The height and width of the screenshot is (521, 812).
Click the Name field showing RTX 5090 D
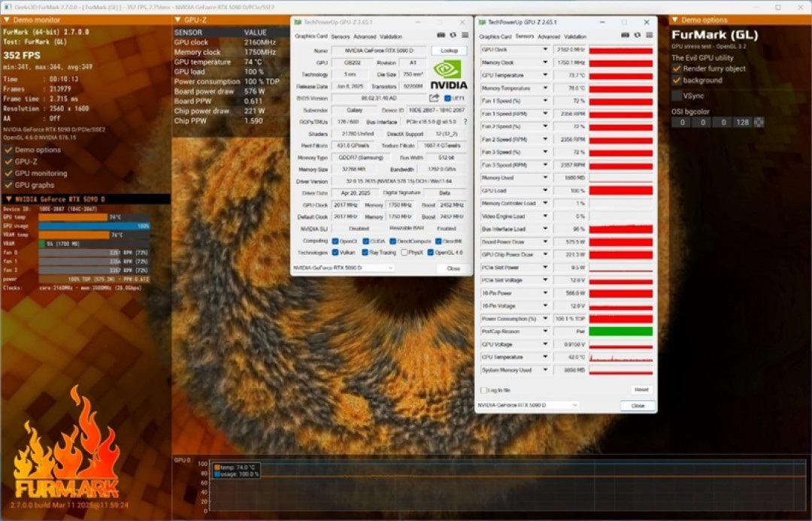pyautogui.click(x=378, y=50)
